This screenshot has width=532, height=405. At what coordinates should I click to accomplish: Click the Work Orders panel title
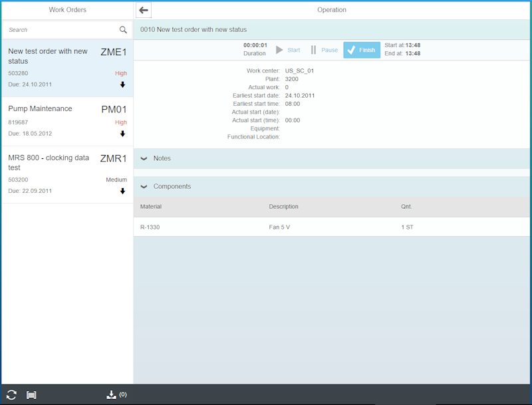[x=66, y=10]
